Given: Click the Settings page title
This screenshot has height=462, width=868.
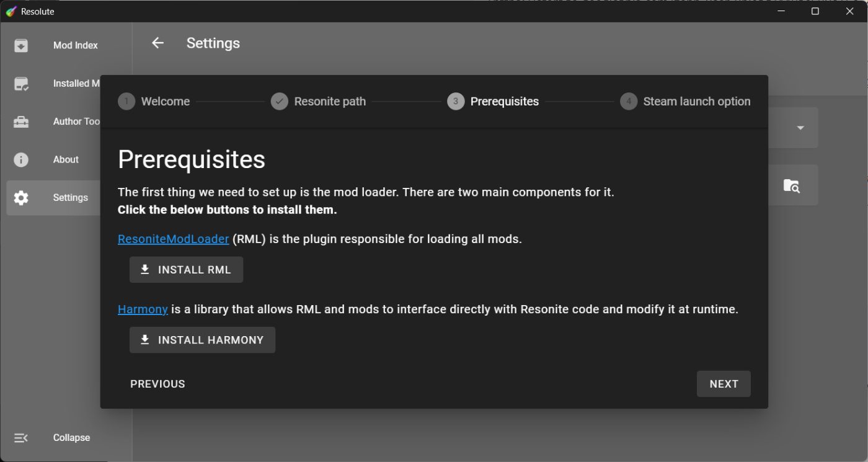Looking at the screenshot, I should click(x=213, y=43).
